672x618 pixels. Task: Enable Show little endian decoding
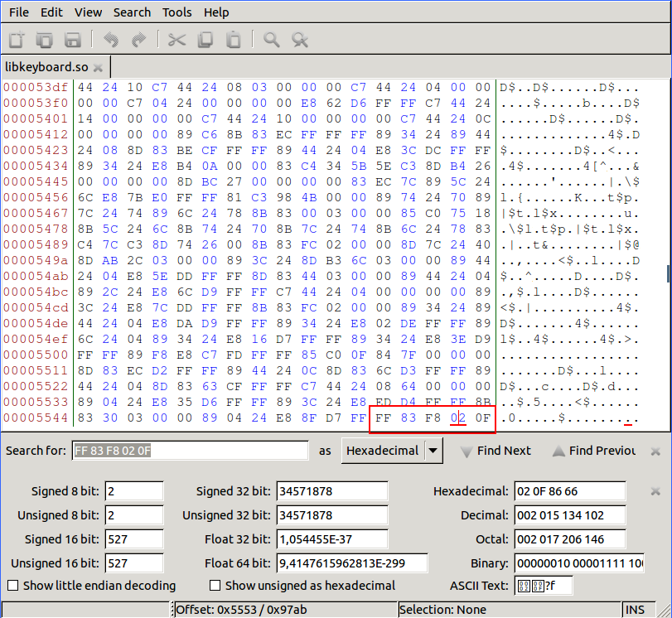click(x=12, y=586)
